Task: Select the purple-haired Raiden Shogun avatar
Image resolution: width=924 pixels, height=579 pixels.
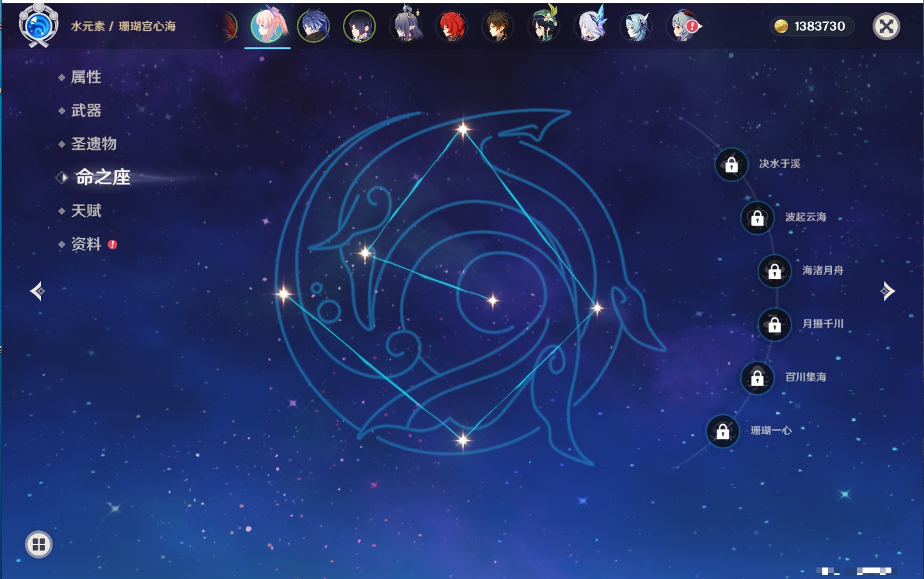Action: [x=360, y=27]
